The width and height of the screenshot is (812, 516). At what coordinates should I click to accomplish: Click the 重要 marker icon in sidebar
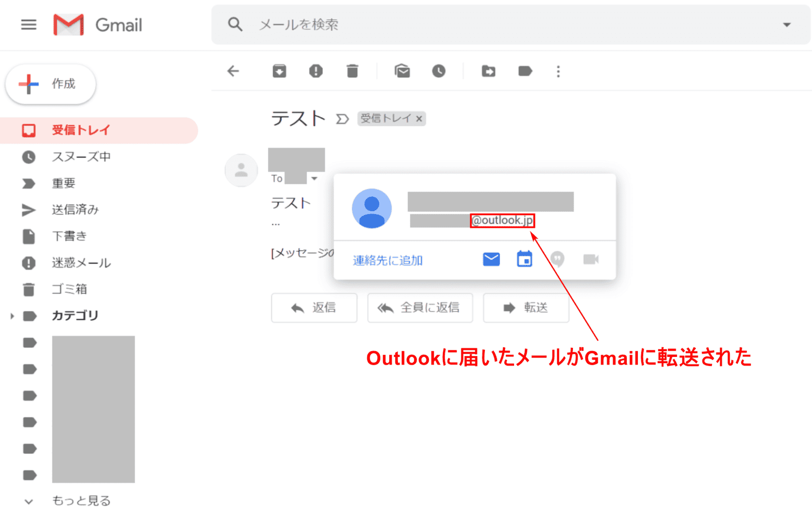(x=29, y=183)
